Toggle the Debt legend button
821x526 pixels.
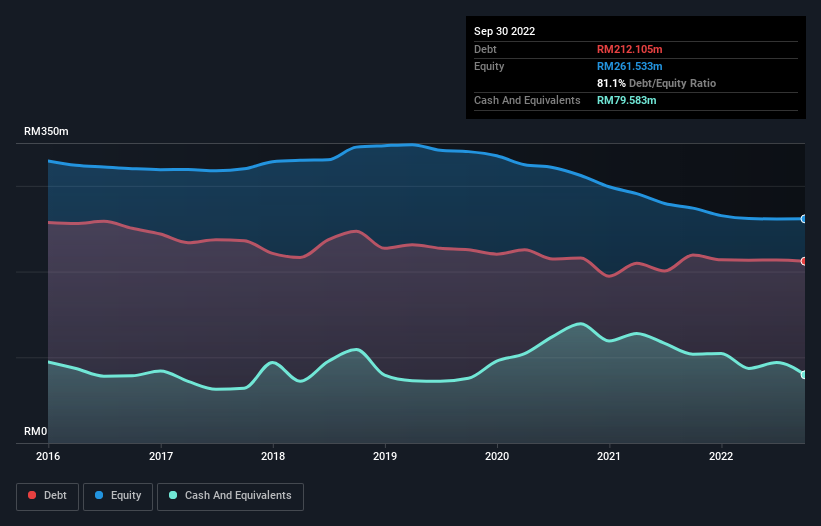[47, 496]
